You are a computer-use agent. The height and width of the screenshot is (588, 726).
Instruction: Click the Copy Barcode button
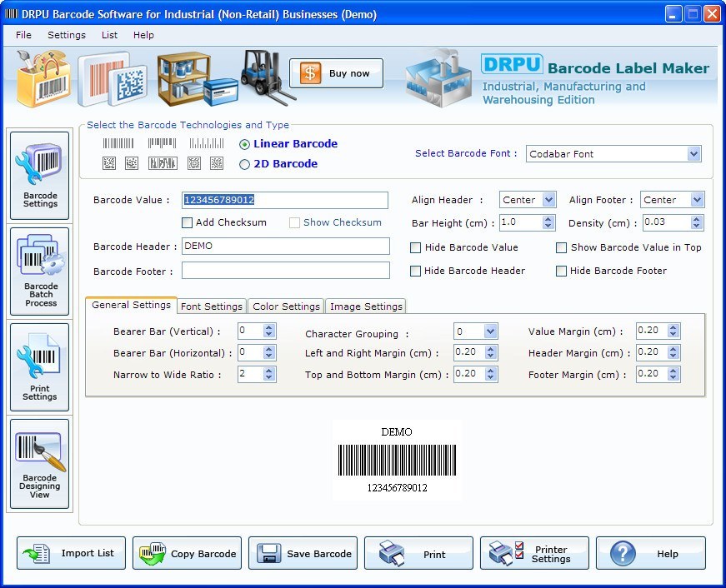coord(187,552)
